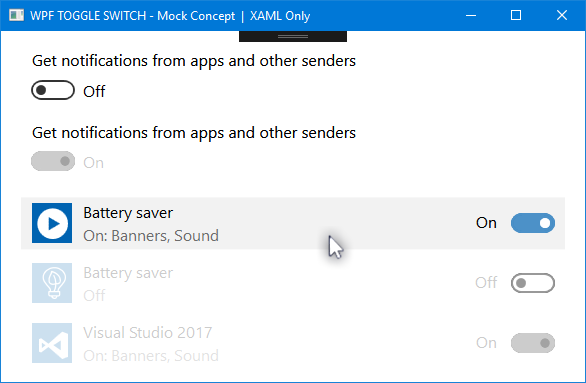This screenshot has height=383, width=586.
Task: Minimize the WPF Toggle Switch window
Action: click(x=471, y=15)
